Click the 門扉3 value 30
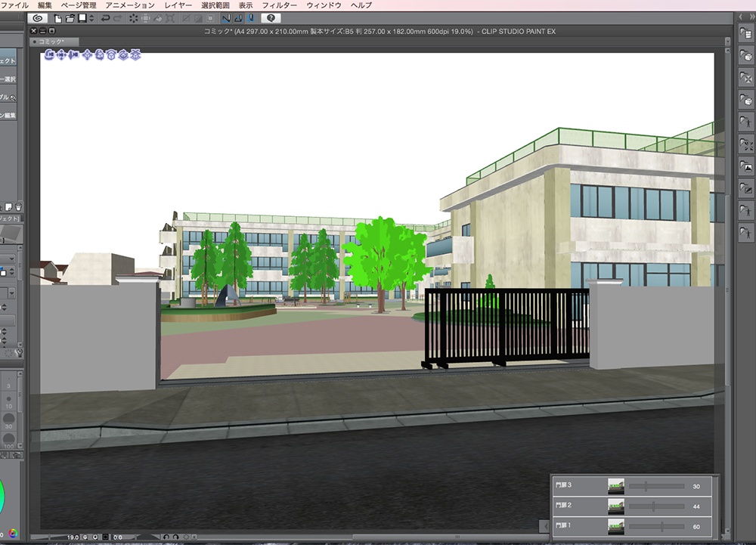The image size is (756, 545). pyautogui.click(x=696, y=486)
